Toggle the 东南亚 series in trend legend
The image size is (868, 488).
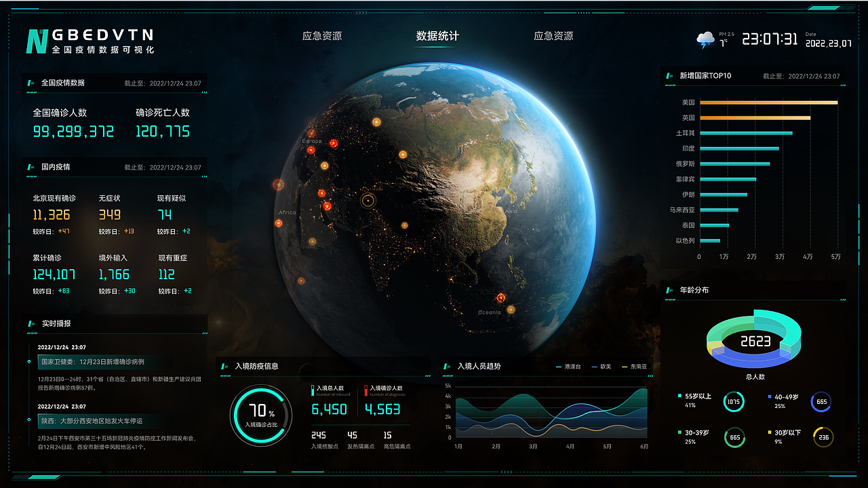634,367
